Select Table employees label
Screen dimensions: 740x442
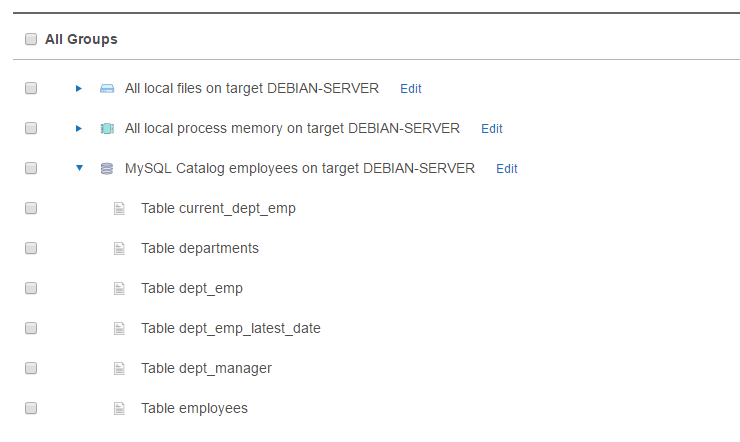(194, 408)
